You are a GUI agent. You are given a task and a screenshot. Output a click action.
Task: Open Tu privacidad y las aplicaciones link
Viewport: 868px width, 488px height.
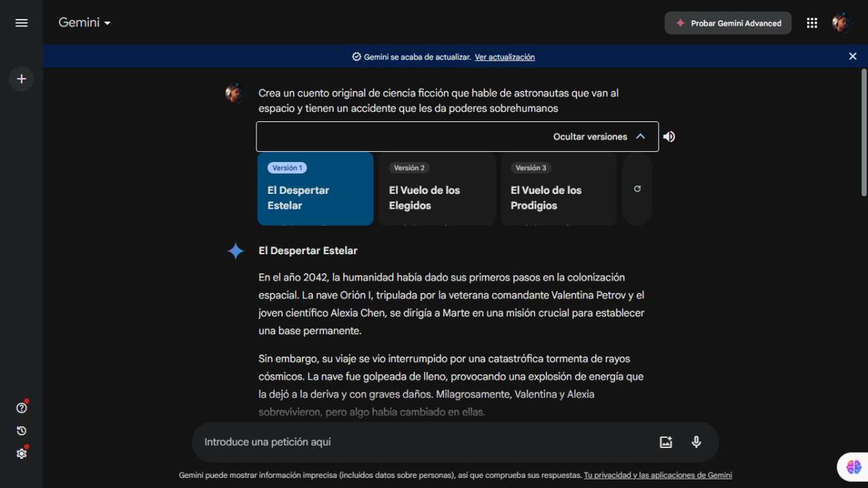[x=658, y=475]
